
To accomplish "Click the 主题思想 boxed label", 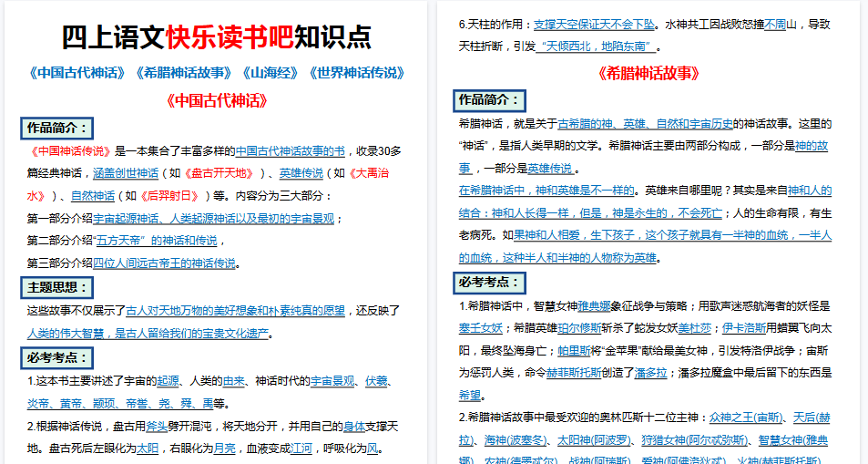I will pyautogui.click(x=56, y=287).
